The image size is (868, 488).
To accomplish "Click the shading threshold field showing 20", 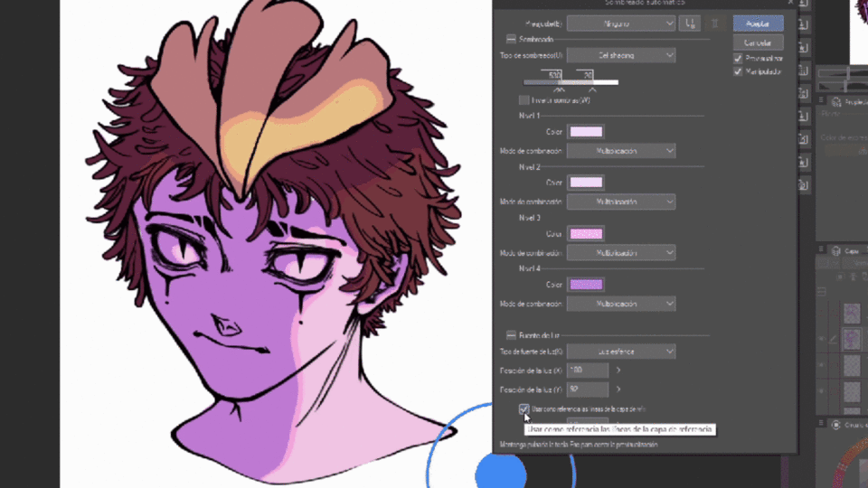I will tap(585, 75).
